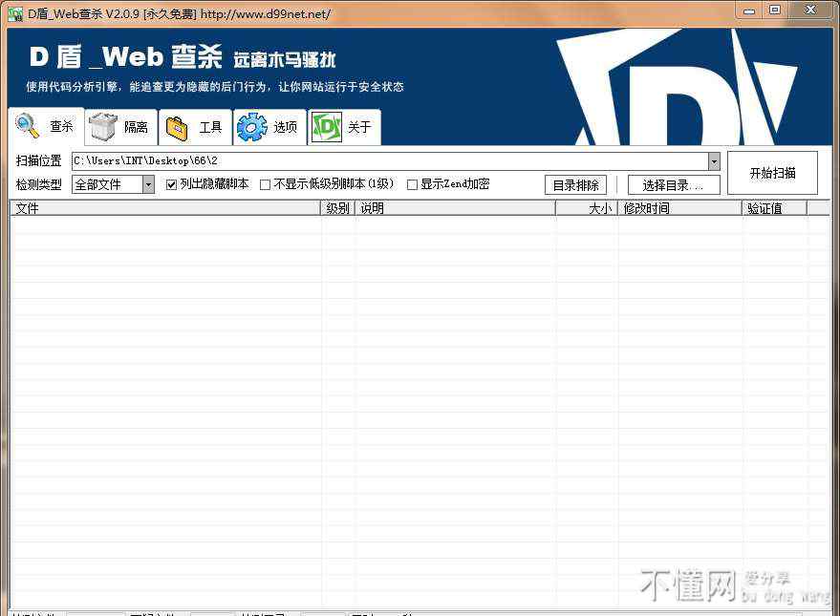Enable the 显示Zend加密 checkbox
Image resolution: width=840 pixels, height=616 pixels.
coord(413,184)
